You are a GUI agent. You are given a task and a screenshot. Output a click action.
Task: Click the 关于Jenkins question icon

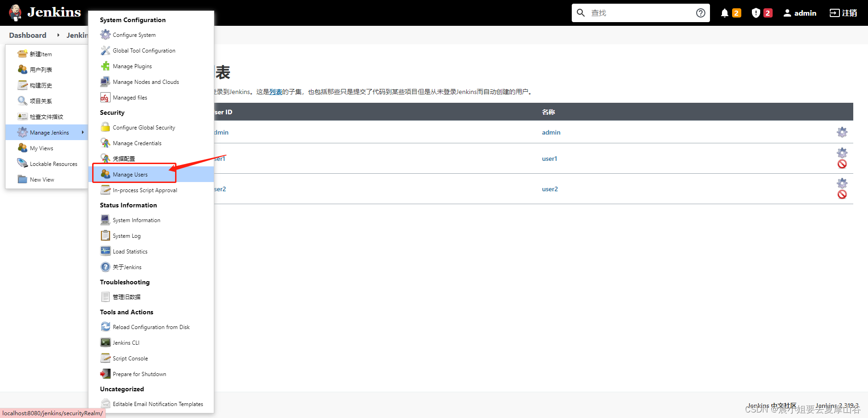pos(106,267)
